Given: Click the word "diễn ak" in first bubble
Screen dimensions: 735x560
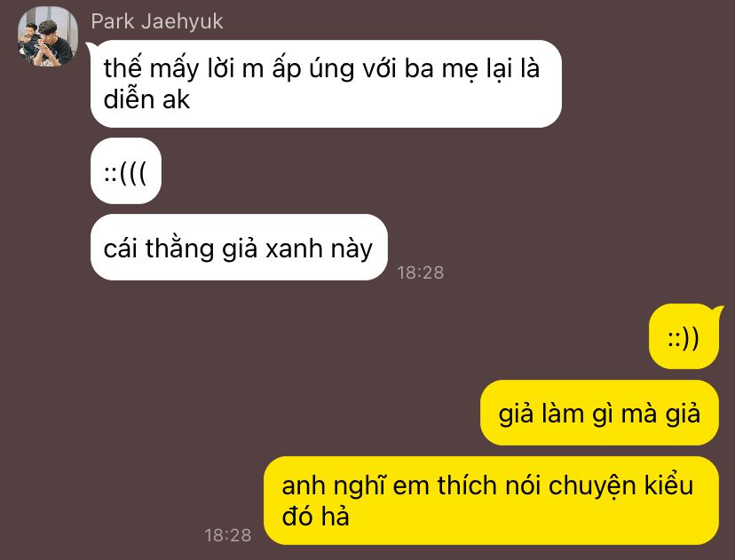Looking at the screenshot, I should (146, 99).
